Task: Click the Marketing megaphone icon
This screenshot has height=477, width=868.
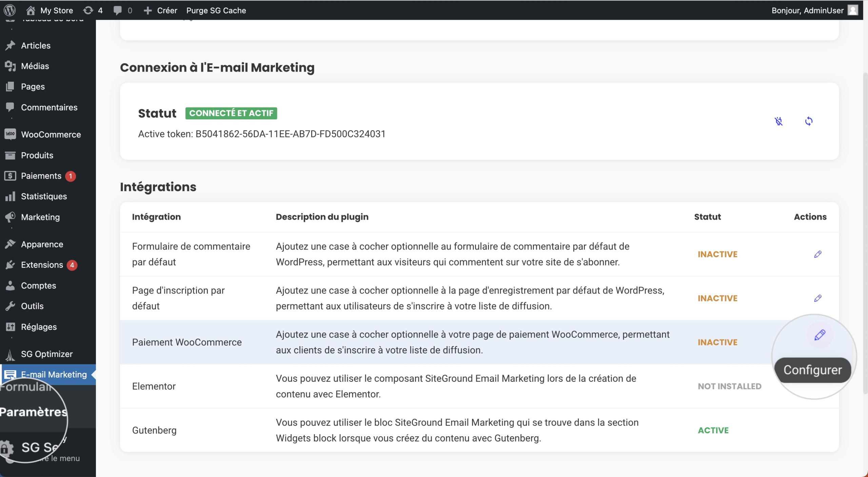Action: [10, 217]
